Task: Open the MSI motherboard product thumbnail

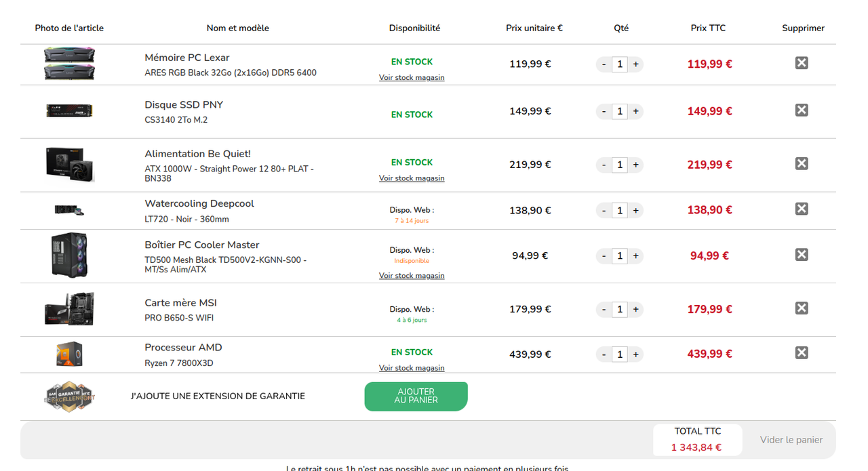Action: pyautogui.click(x=69, y=309)
